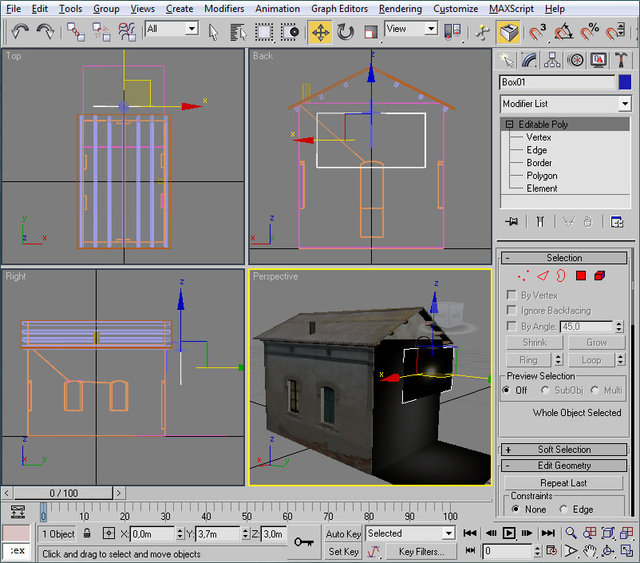Click the Rotate tool icon
Image resolution: width=640 pixels, height=563 pixels.
(345, 31)
